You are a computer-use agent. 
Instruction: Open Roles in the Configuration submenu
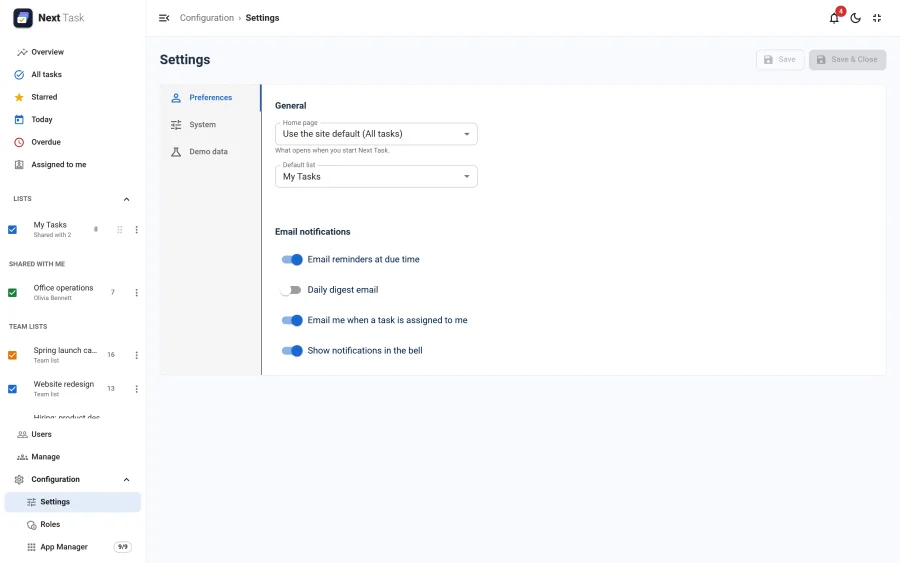click(73, 525)
